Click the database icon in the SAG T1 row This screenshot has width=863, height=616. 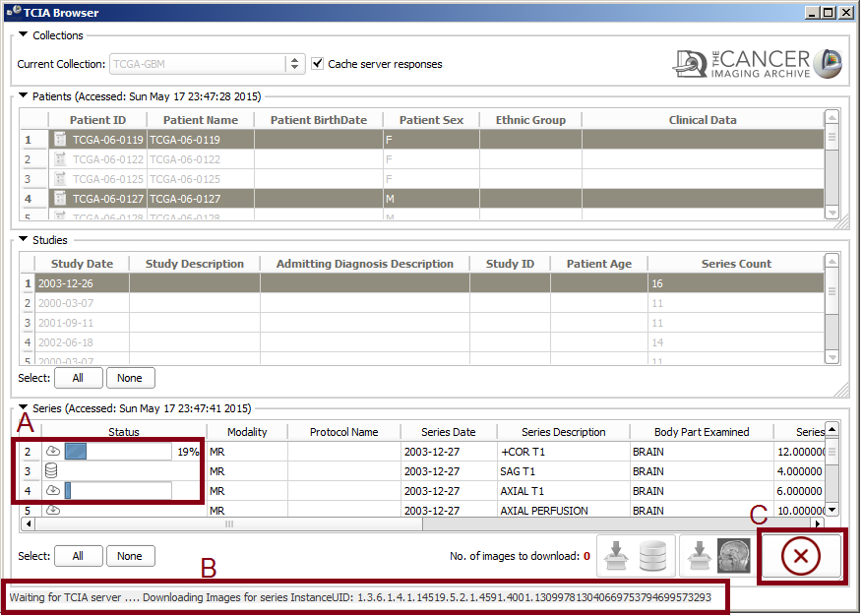(52, 471)
